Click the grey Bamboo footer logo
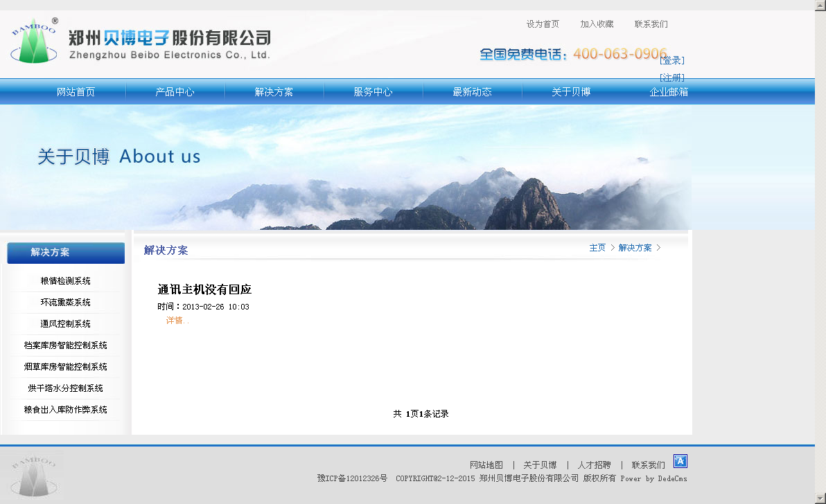Image resolution: width=826 pixels, height=504 pixels. (33, 476)
